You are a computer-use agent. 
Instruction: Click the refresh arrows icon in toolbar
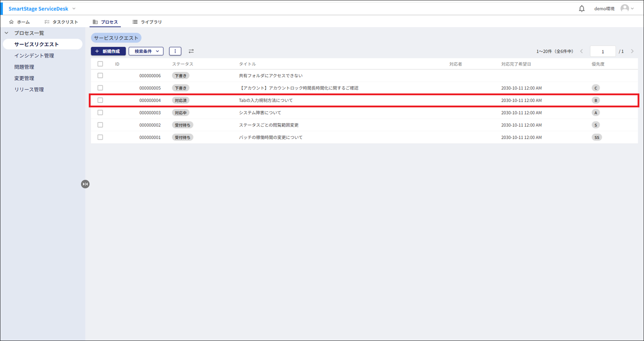(x=191, y=51)
